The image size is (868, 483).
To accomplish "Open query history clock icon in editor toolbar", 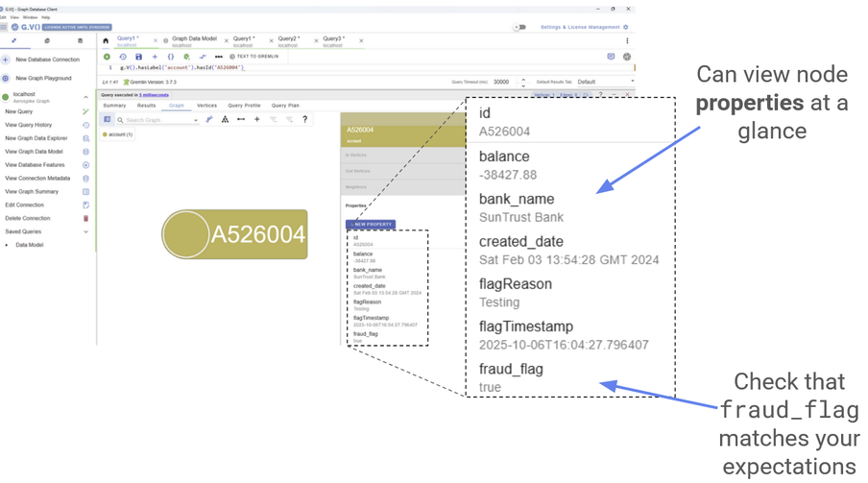I will 123,57.
